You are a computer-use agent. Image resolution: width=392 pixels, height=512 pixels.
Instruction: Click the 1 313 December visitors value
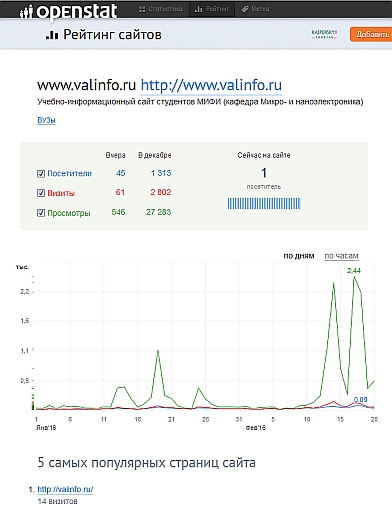[161, 173]
